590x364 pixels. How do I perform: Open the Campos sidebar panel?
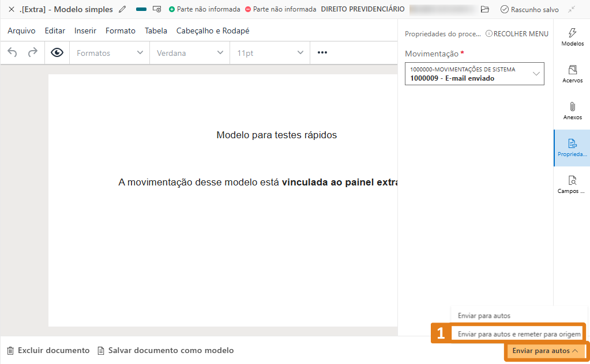point(572,184)
